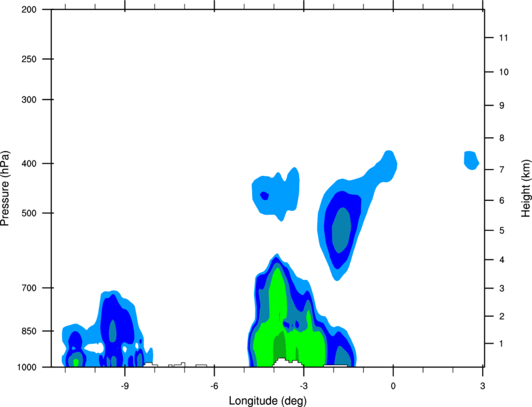The height and width of the screenshot is (407, 532).
Task: Pick the 11 km height label
Action: [503, 38]
